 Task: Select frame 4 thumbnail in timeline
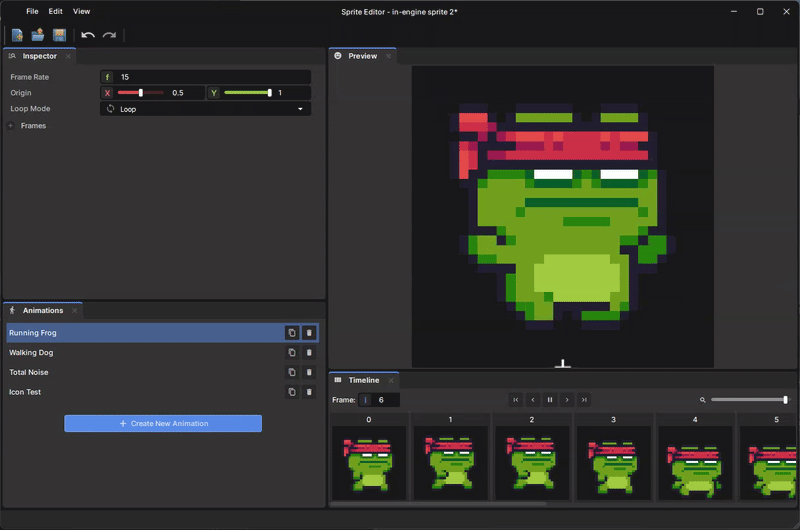coord(695,463)
